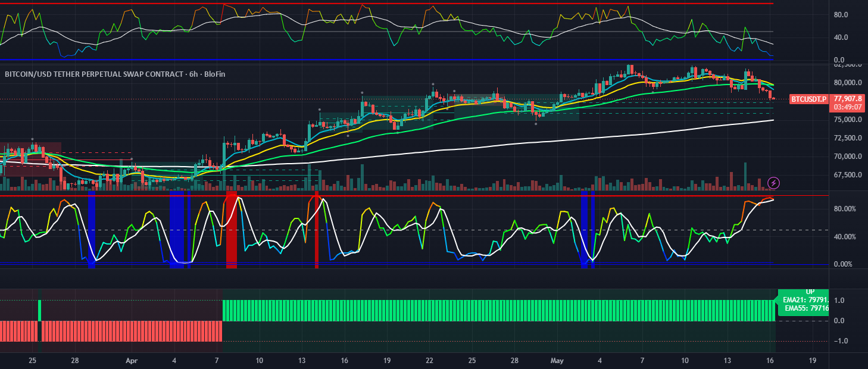Click the 80.00% stochastic axis label
This screenshot has width=868, height=369.
pos(846,209)
